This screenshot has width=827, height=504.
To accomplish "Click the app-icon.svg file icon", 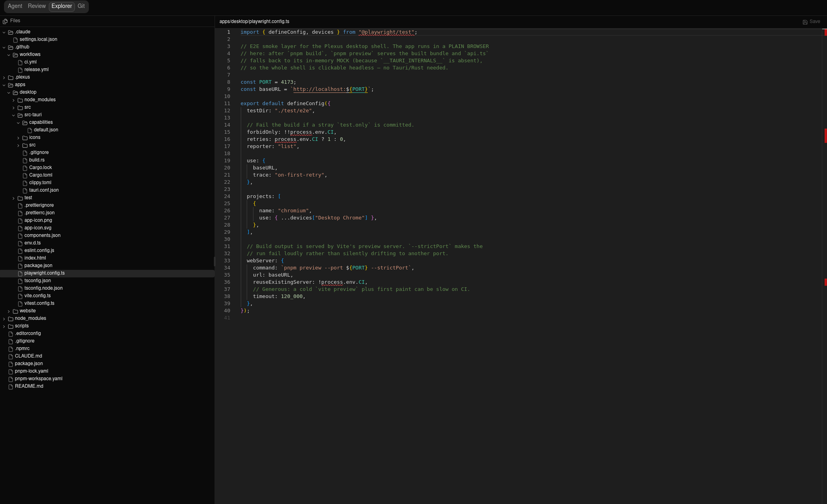I will point(20,228).
